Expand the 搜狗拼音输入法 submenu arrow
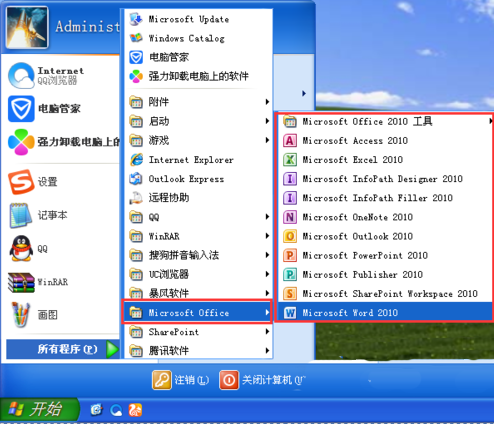The width and height of the screenshot is (494, 424). coord(267,255)
